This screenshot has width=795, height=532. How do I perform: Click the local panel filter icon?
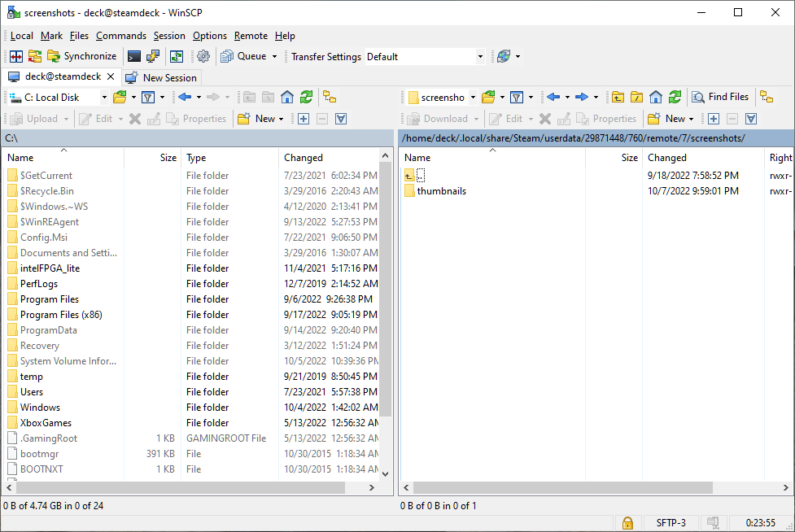coord(148,98)
